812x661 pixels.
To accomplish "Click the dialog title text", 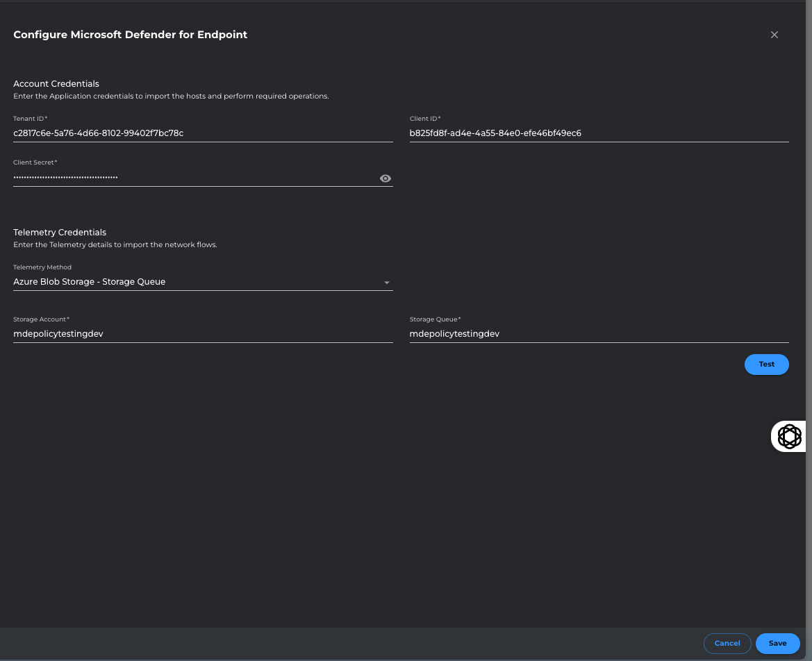I will pos(131,35).
